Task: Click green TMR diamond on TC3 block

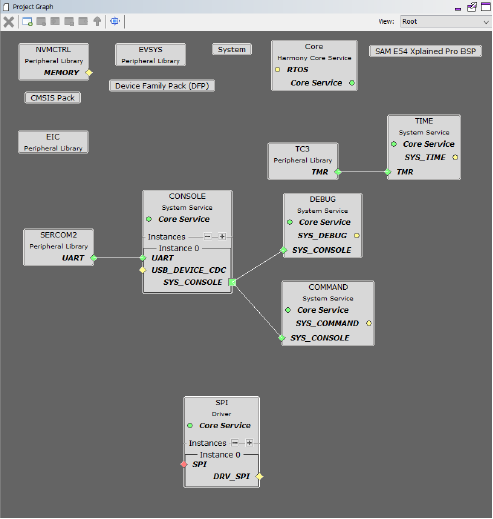Action: 338,172
